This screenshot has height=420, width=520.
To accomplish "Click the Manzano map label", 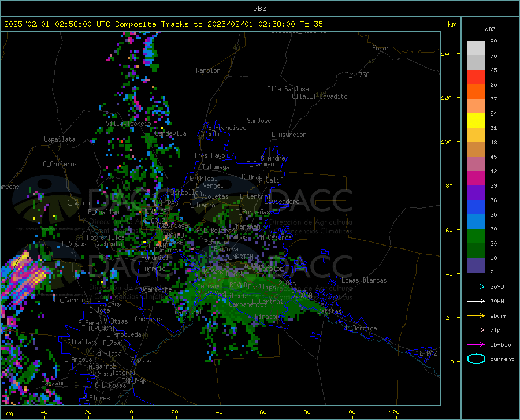I will pyautogui.click(x=53, y=383).
